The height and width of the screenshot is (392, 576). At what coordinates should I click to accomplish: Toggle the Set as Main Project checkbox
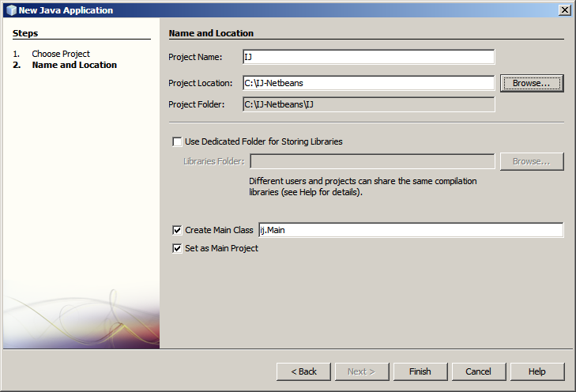177,248
